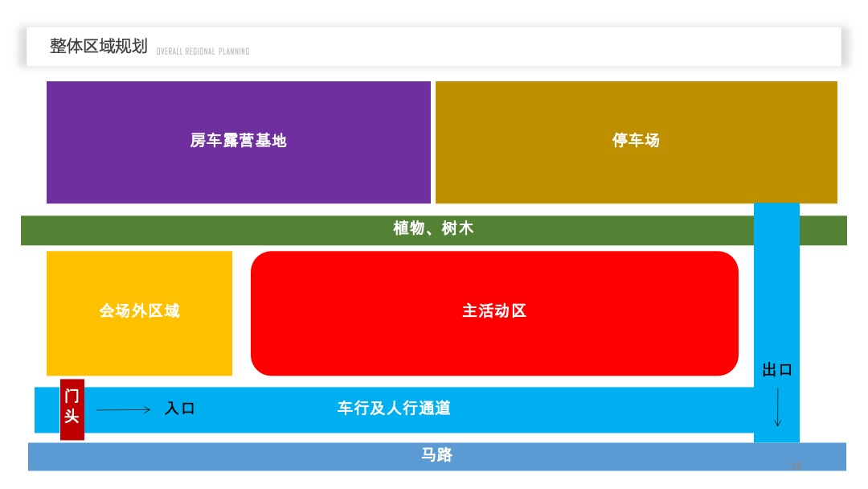The width and height of the screenshot is (868, 489).
Task: Select the horizontal entrance arrow
Action: (x=125, y=409)
